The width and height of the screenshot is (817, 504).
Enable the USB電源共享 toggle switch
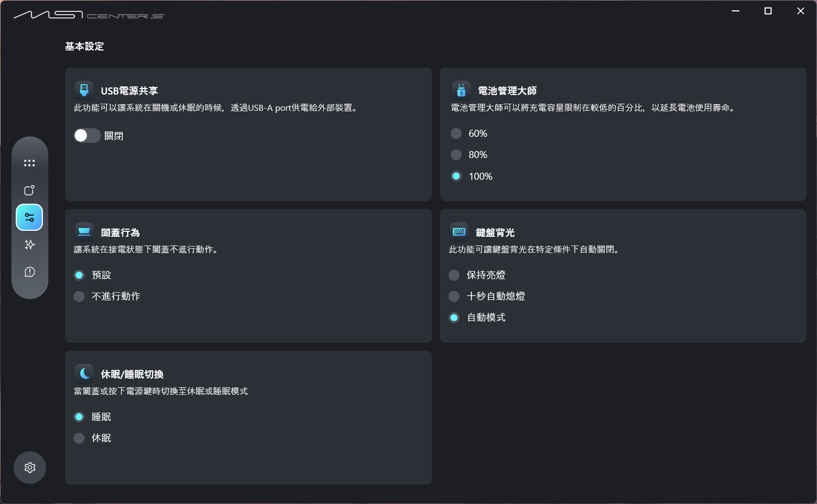[x=86, y=135]
